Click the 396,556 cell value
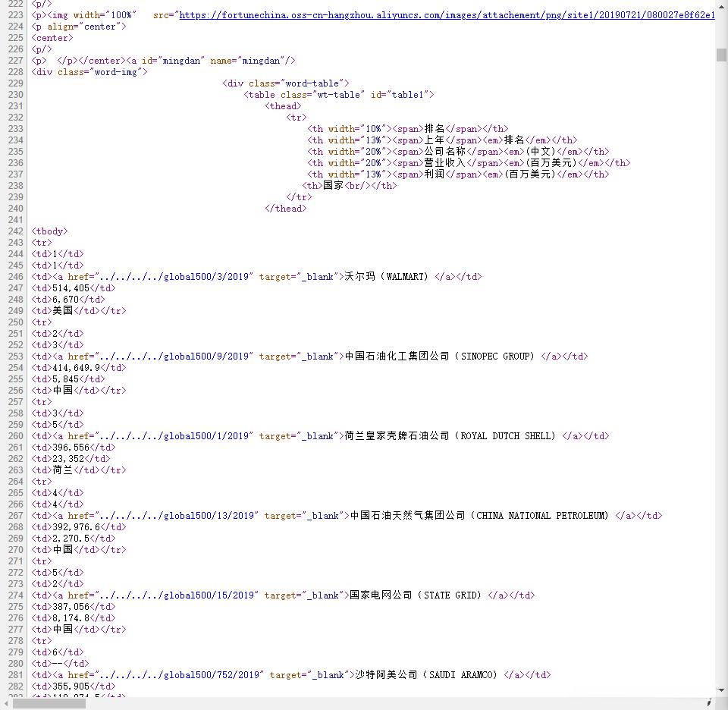Viewport: 728px width, 710px height. tap(71, 448)
